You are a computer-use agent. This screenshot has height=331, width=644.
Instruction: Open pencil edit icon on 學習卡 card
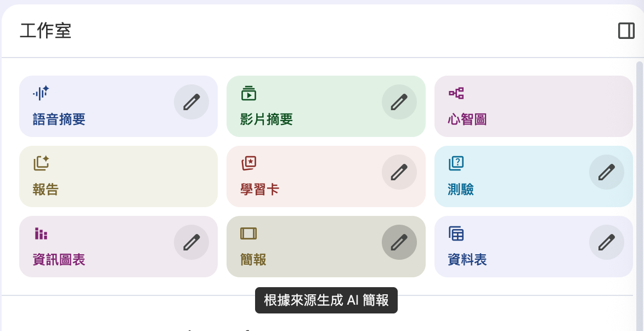point(399,172)
